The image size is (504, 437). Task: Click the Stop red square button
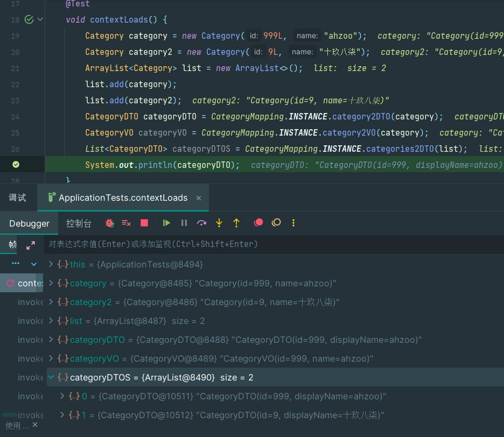pyautogui.click(x=144, y=223)
